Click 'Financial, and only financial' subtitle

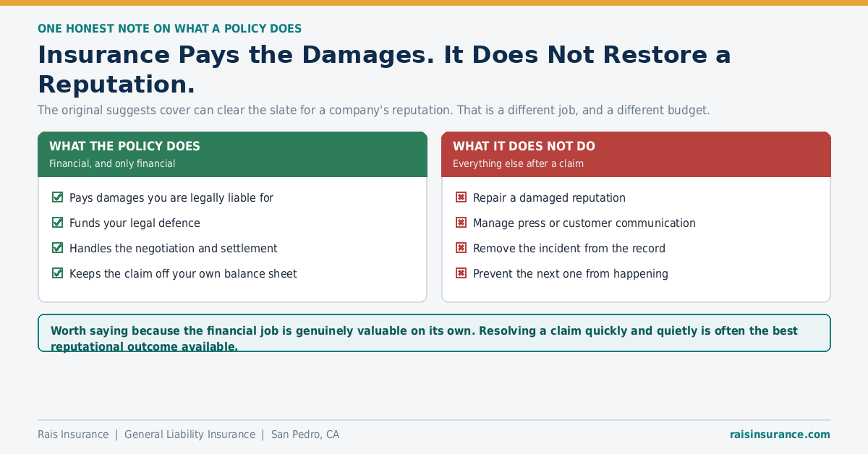pyautogui.click(x=112, y=163)
